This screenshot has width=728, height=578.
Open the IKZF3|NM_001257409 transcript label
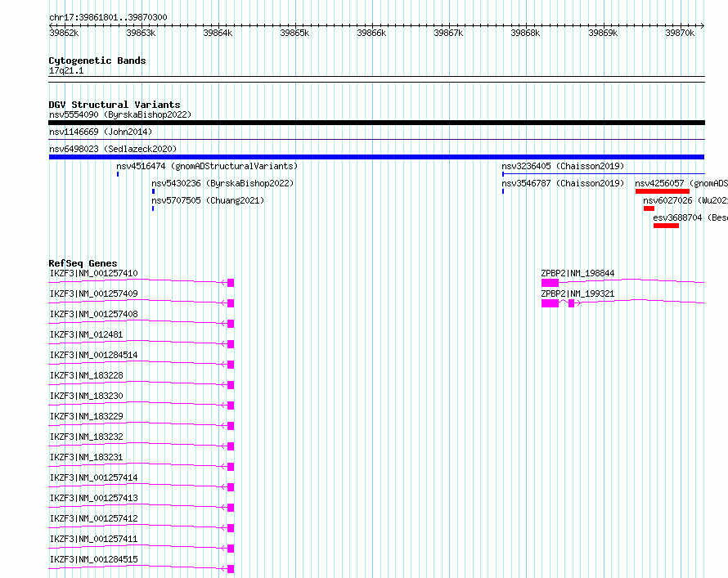pyautogui.click(x=94, y=293)
